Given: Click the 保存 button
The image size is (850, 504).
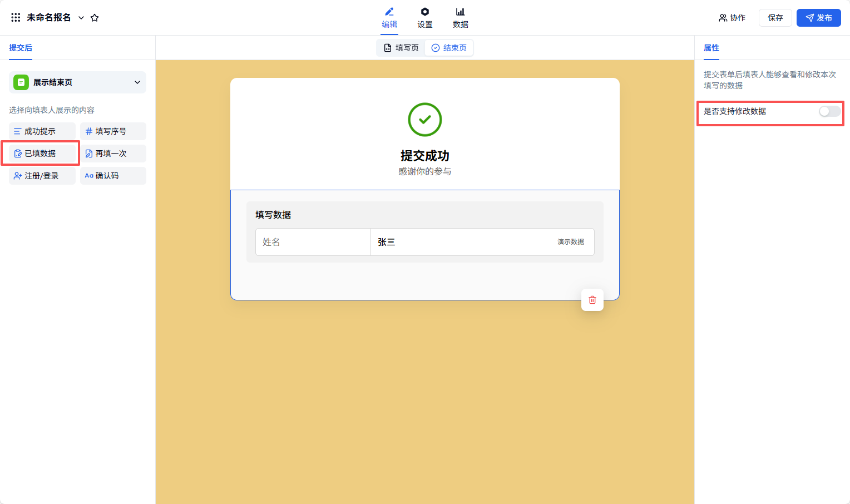Looking at the screenshot, I should [775, 18].
